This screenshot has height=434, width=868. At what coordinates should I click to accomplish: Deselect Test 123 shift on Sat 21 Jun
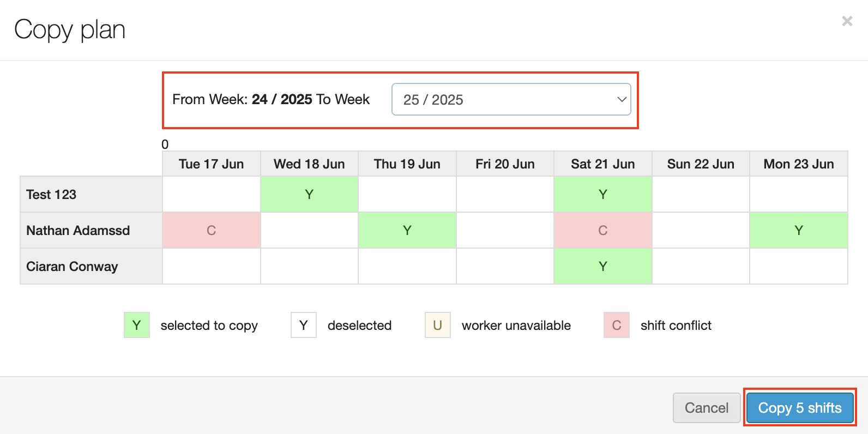pyautogui.click(x=602, y=194)
